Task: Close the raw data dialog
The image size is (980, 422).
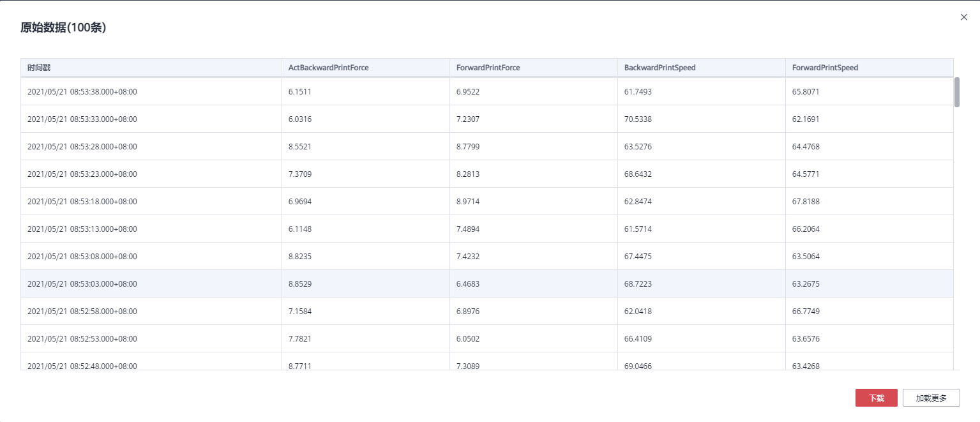Action: point(964,17)
